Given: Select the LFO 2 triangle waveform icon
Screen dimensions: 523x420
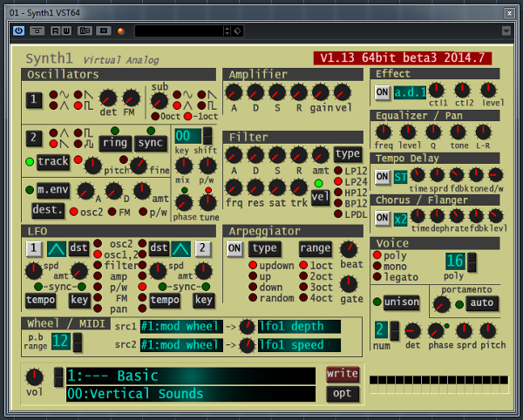Looking at the screenshot, I should coord(180,248).
